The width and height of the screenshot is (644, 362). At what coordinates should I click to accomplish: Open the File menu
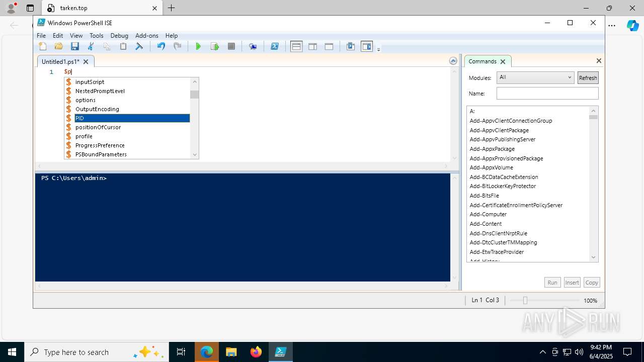(41, 36)
